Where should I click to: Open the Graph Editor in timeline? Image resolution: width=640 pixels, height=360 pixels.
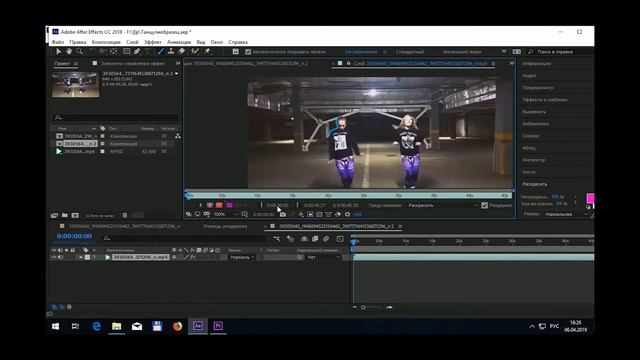coord(340,239)
